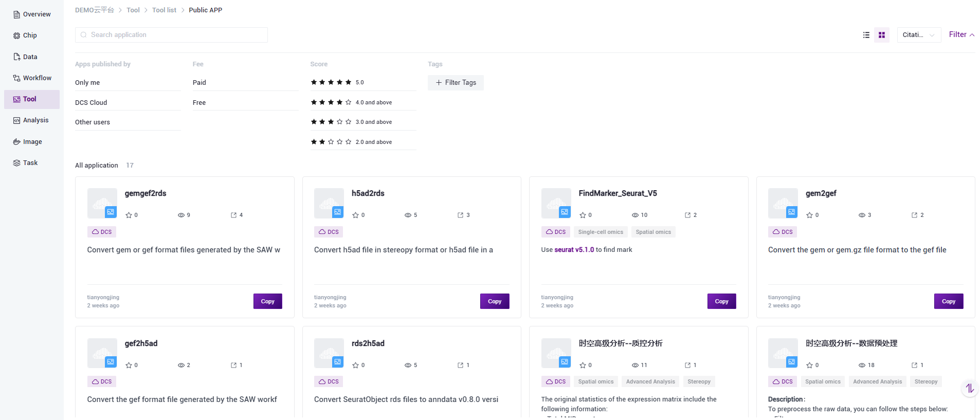Collapse the Filter panel

(961, 34)
